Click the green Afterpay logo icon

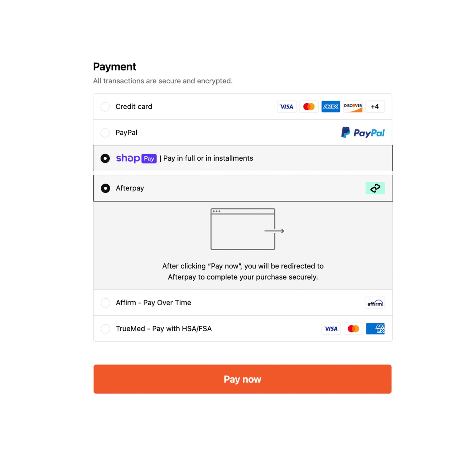pyautogui.click(x=375, y=188)
